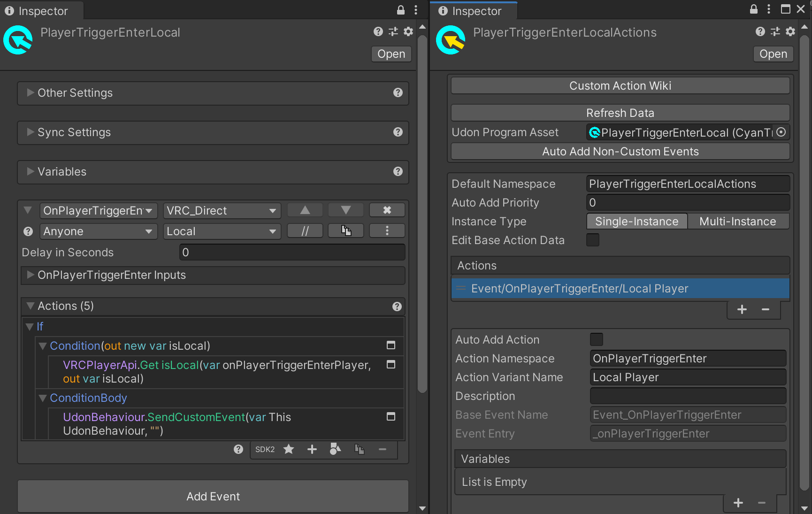Expand the OnPlayerTriggerEnter Inputs foldout

31,275
